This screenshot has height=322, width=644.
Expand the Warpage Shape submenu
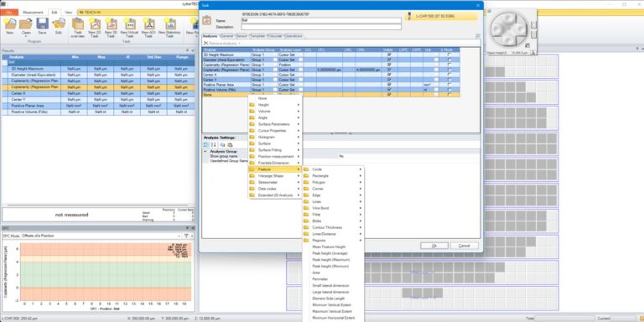tap(275, 176)
